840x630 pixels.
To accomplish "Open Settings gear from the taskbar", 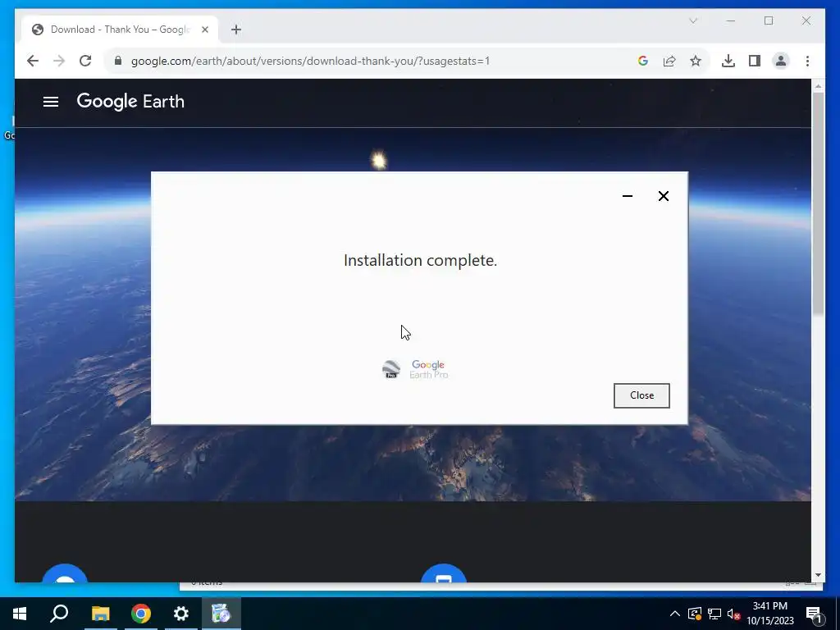I will [x=181, y=614].
